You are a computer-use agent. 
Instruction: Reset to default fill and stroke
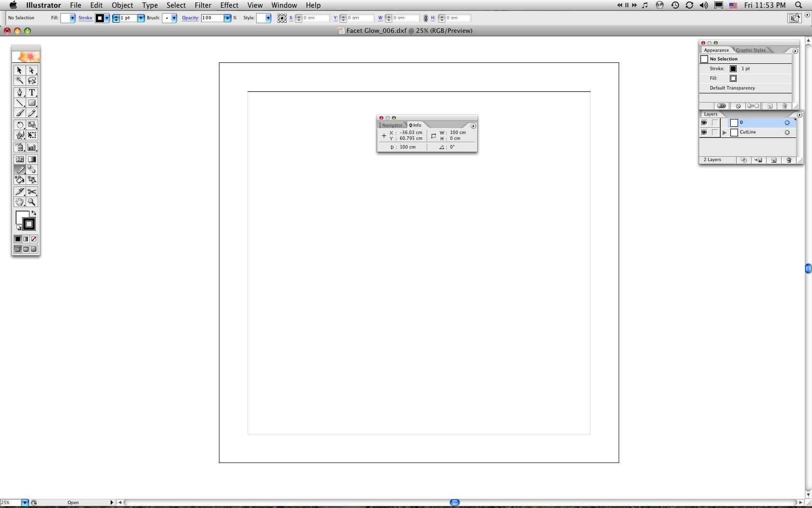[18, 228]
